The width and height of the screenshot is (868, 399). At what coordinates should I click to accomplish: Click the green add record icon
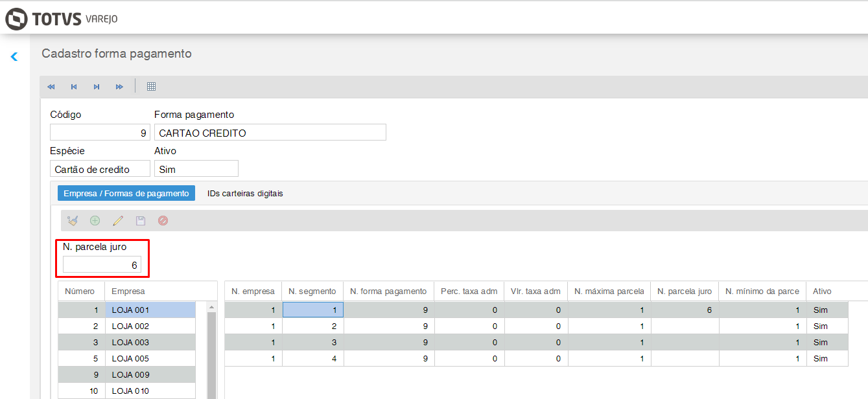(95, 221)
